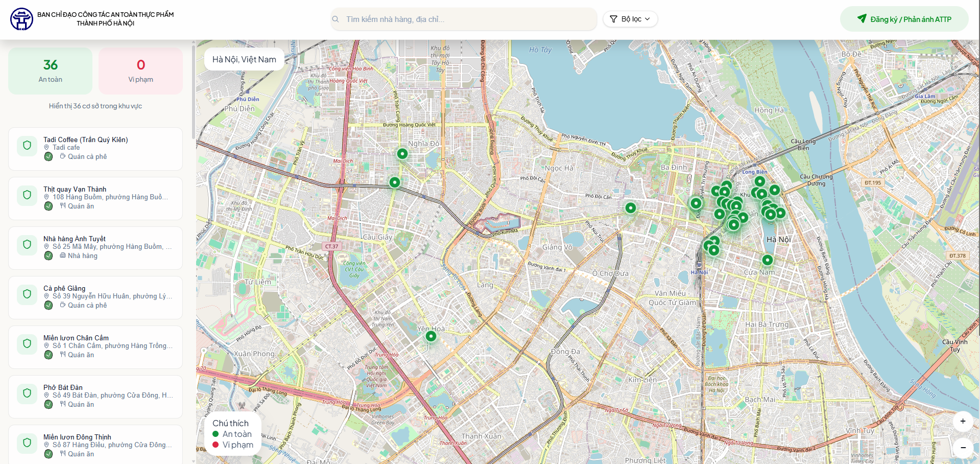Click the shield icon beside Thịt quay Vạn Thành
Viewport: 980px width, 464px height.
(x=27, y=195)
